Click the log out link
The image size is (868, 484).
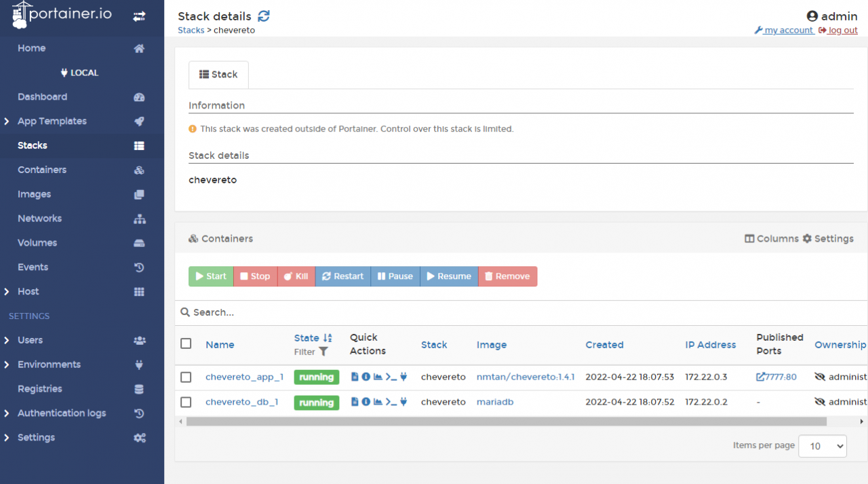[838, 31]
